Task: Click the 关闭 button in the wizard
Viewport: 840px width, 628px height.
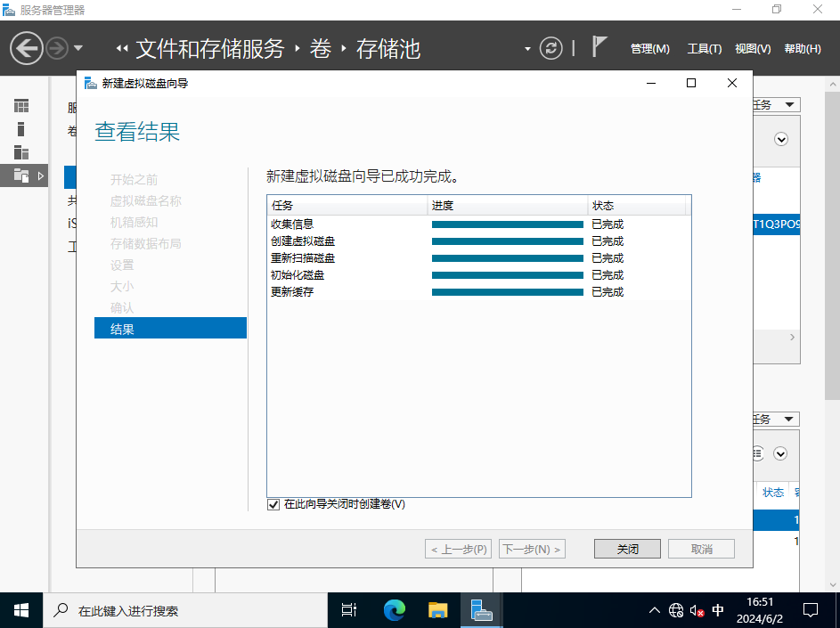Action: click(x=627, y=549)
